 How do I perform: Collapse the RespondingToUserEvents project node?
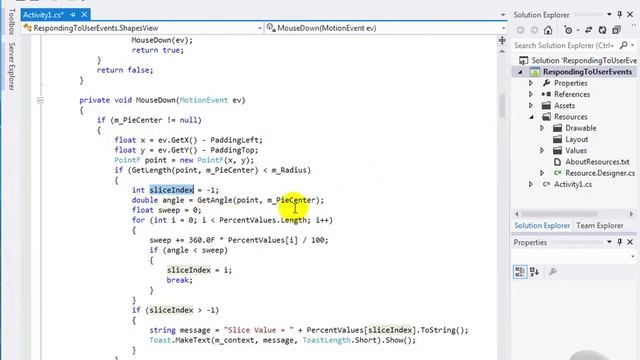click(x=520, y=72)
